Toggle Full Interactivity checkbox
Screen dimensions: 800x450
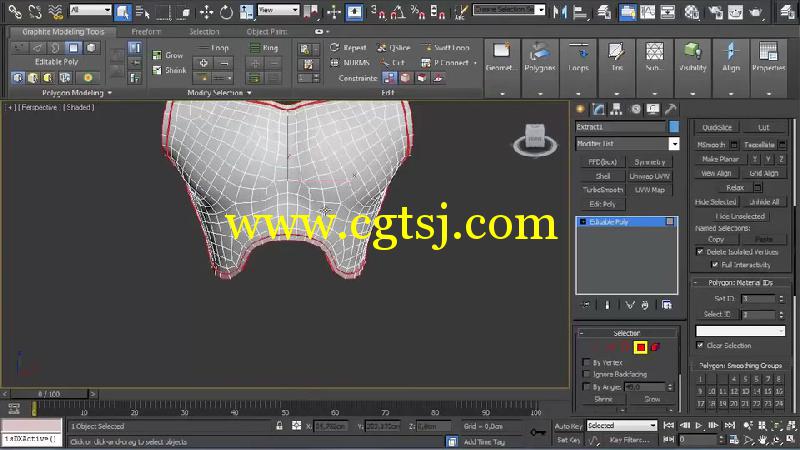[715, 264]
